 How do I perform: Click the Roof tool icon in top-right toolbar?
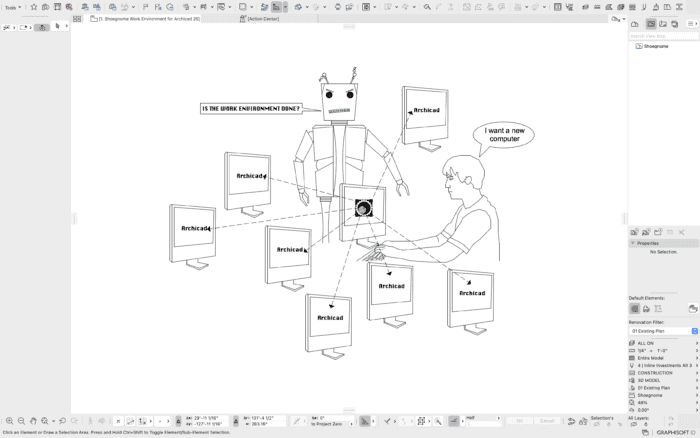(x=608, y=7)
